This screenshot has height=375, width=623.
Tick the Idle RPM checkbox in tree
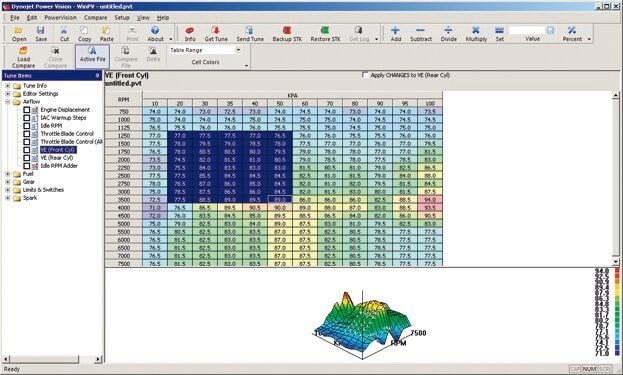point(26,126)
